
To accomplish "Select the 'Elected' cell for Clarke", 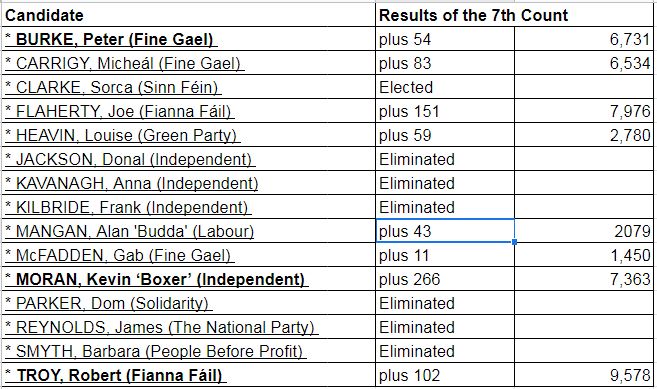I will (445, 87).
